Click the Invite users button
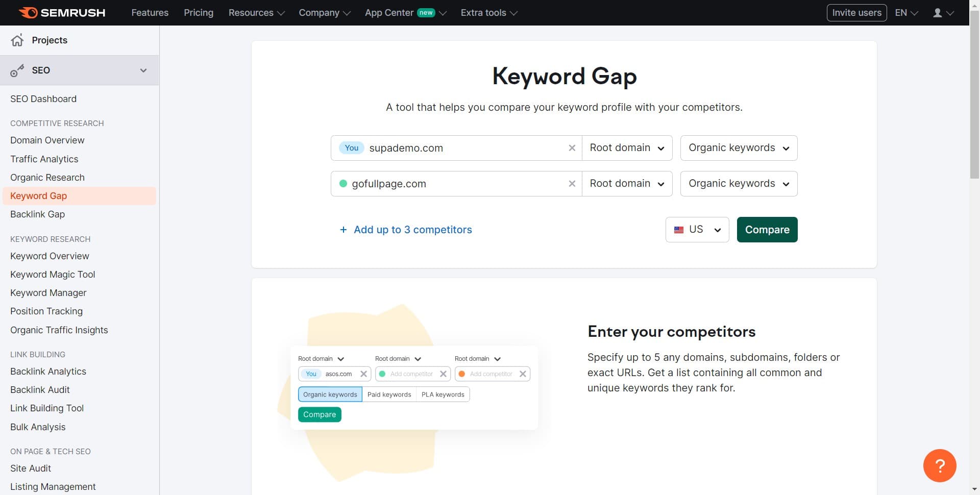Screen dimensions: 980x495 tap(856, 12)
